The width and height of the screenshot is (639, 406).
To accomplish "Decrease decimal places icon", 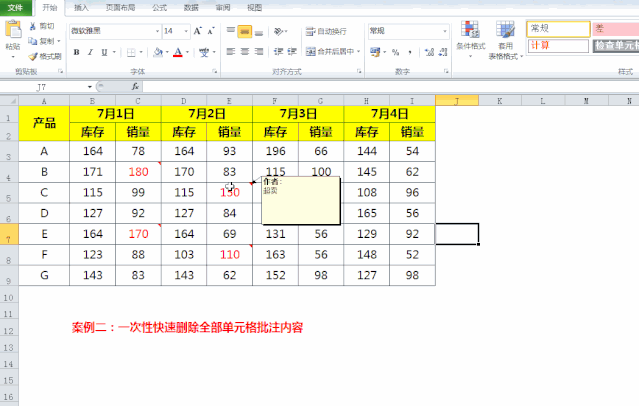I will pos(443,52).
